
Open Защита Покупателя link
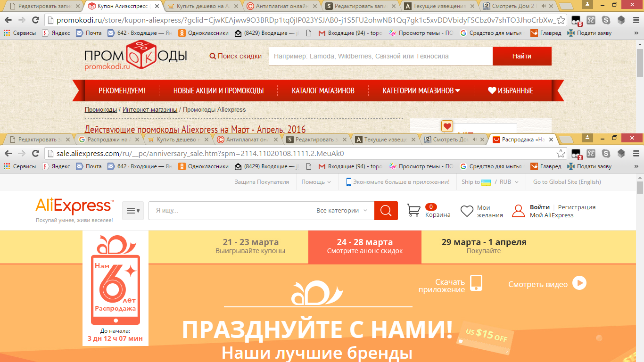(262, 182)
